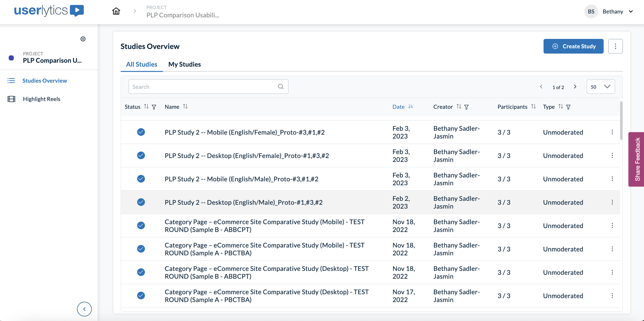Collapse the left sidebar with the chevron
644x321 pixels.
pos(84,309)
